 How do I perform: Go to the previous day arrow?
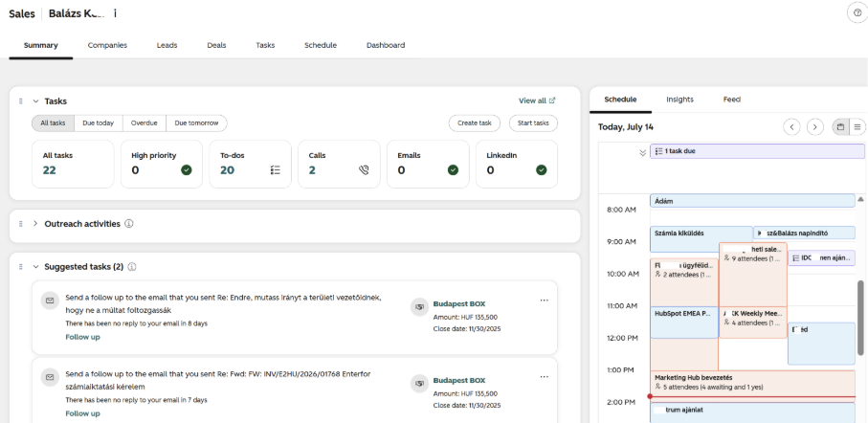(x=791, y=126)
